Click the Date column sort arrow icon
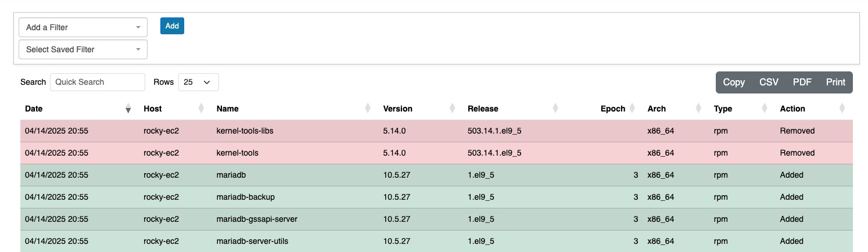 [128, 109]
